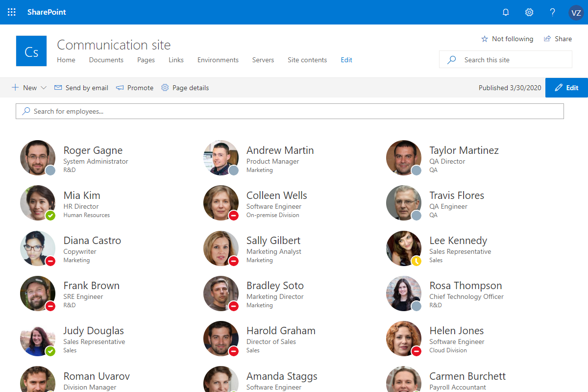Click the employee search magnifier icon
Viewport: 588px width, 392px height.
click(x=26, y=111)
